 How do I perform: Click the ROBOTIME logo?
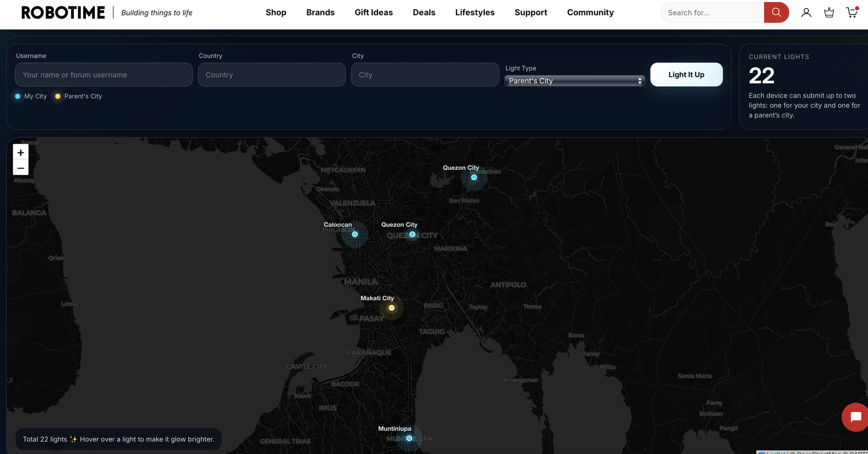coord(63,13)
